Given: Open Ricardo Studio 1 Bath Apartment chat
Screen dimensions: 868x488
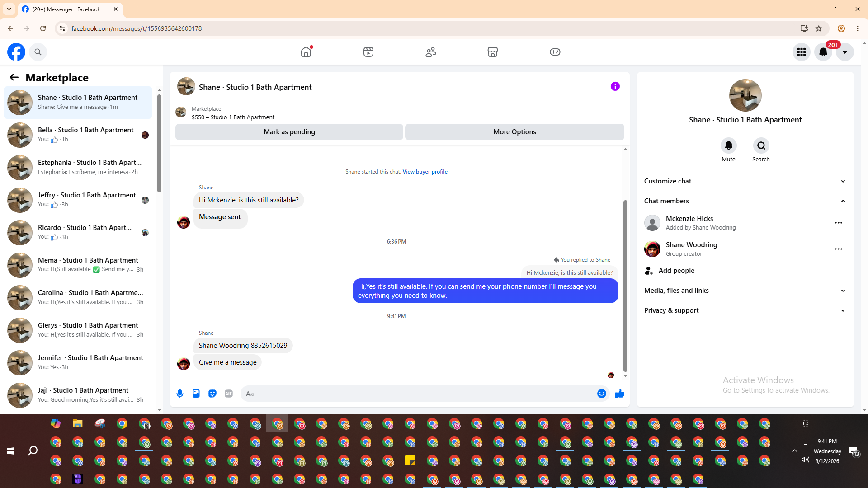Looking at the screenshot, I should point(78,232).
